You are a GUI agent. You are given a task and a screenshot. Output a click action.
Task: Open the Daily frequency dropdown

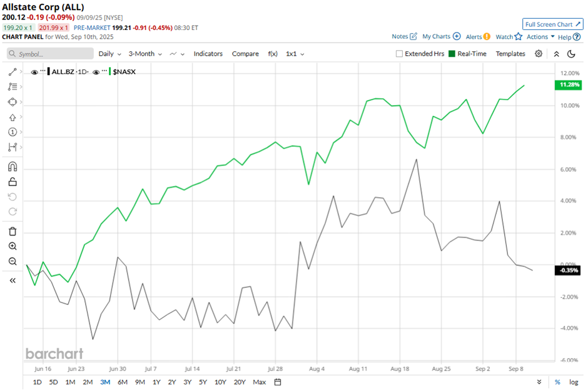coord(109,54)
